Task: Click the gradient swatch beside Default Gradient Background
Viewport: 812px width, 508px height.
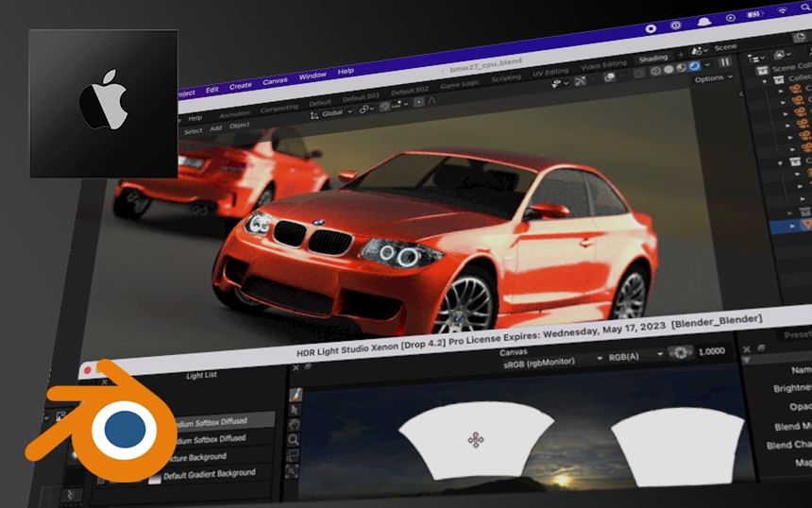Action: pos(154,479)
